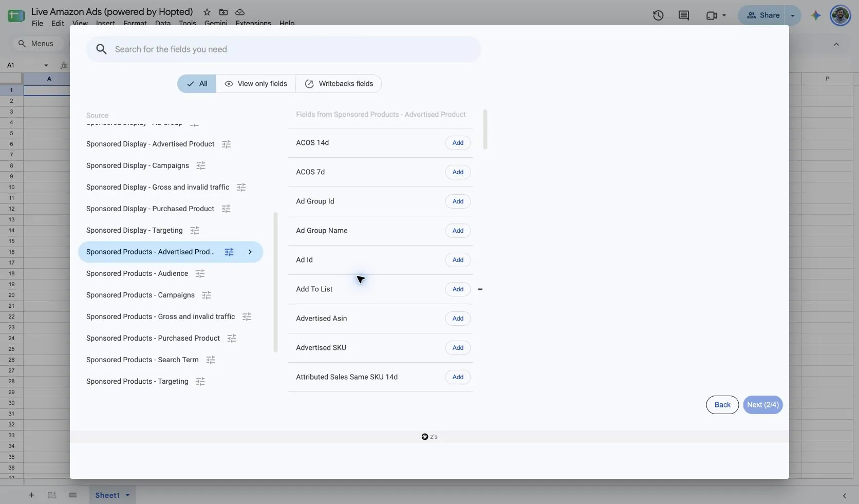This screenshot has height=504, width=859.
Task: Go Back to previous step
Action: [x=722, y=405]
